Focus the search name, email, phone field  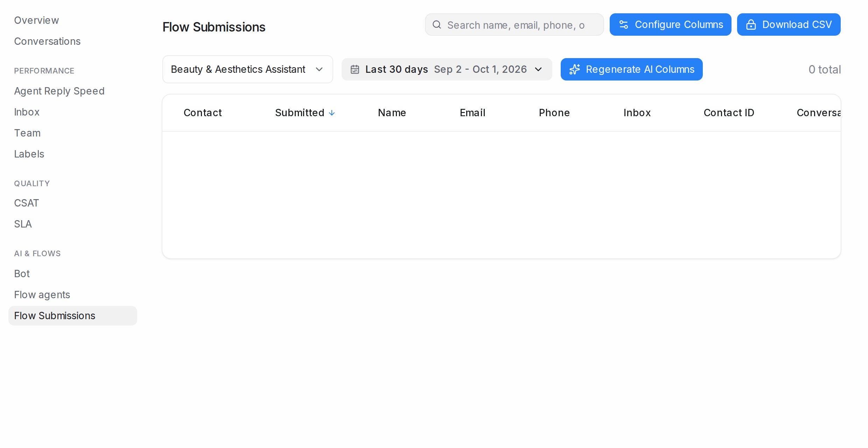(x=514, y=24)
